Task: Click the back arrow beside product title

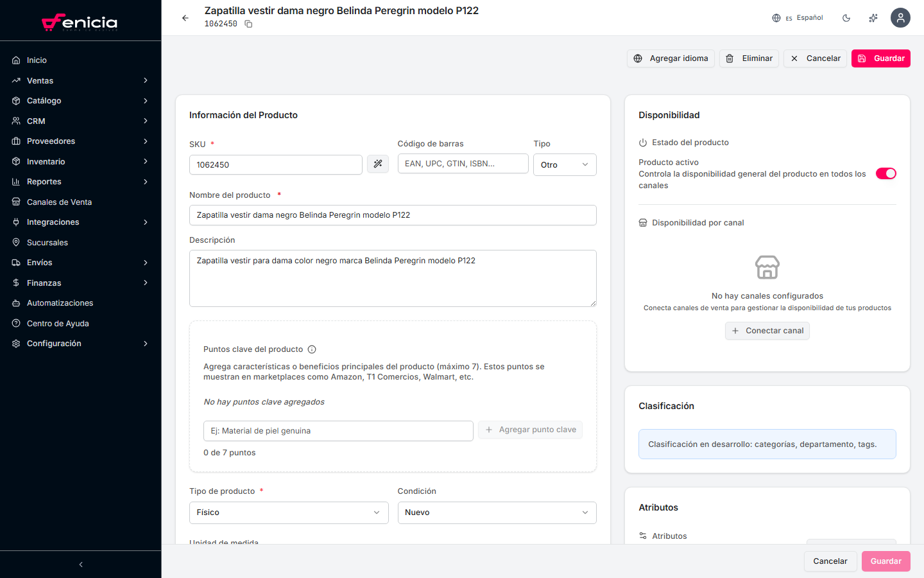Action: tap(185, 18)
